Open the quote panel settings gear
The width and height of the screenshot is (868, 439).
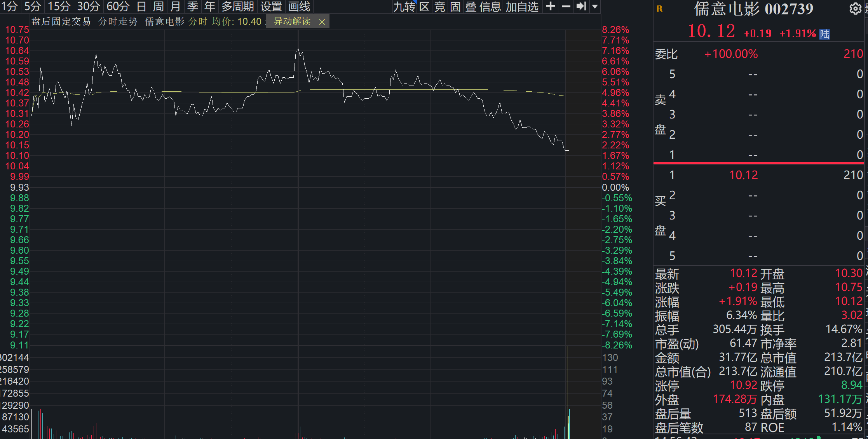855,9
